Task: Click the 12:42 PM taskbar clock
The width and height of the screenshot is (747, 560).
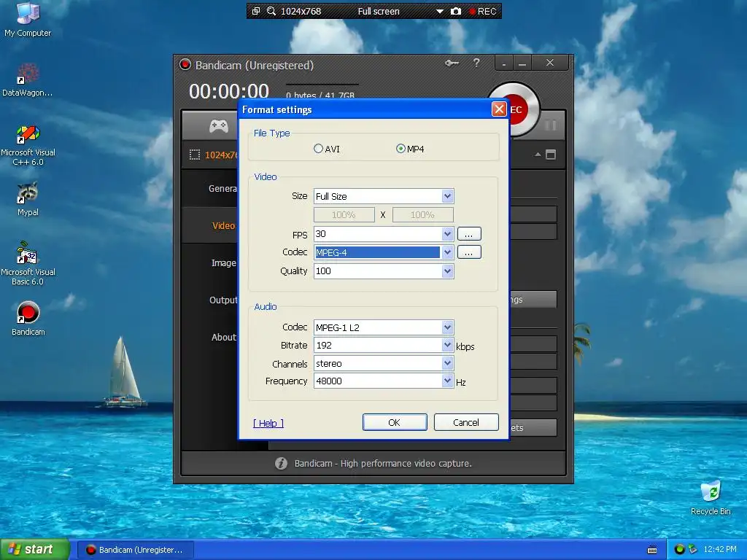Action: [x=720, y=550]
